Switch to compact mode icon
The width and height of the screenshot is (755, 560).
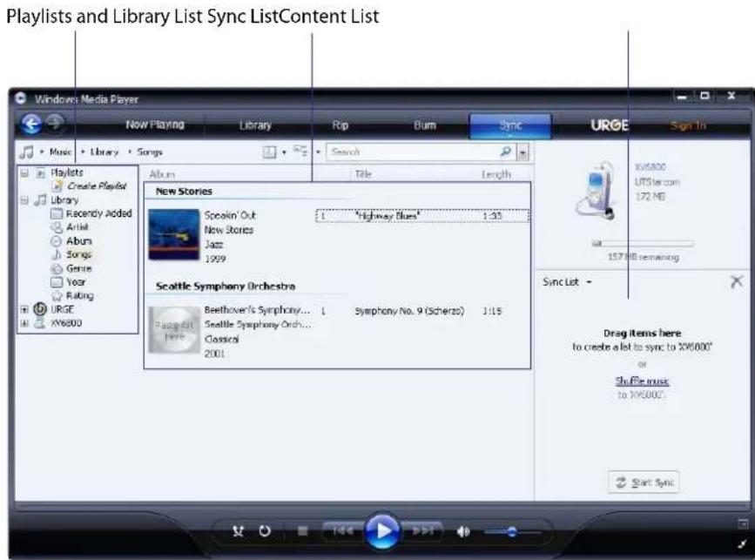coord(743,544)
